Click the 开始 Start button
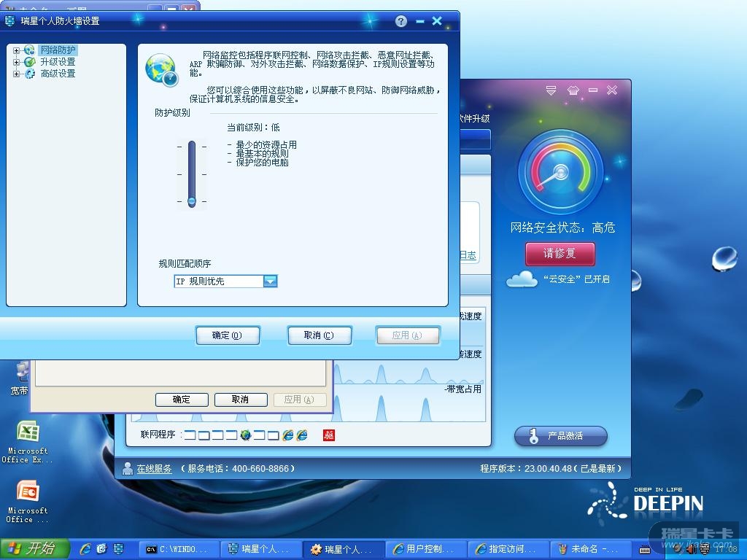Image resolution: width=747 pixels, height=560 pixels. tap(35, 548)
